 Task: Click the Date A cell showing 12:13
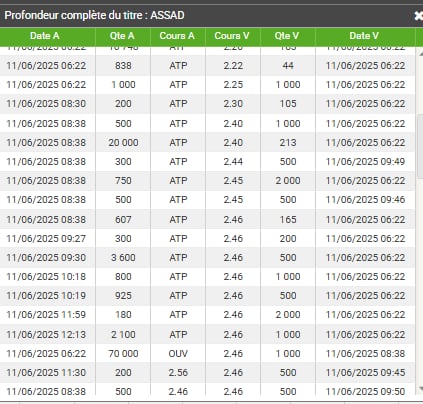pyautogui.click(x=46, y=335)
